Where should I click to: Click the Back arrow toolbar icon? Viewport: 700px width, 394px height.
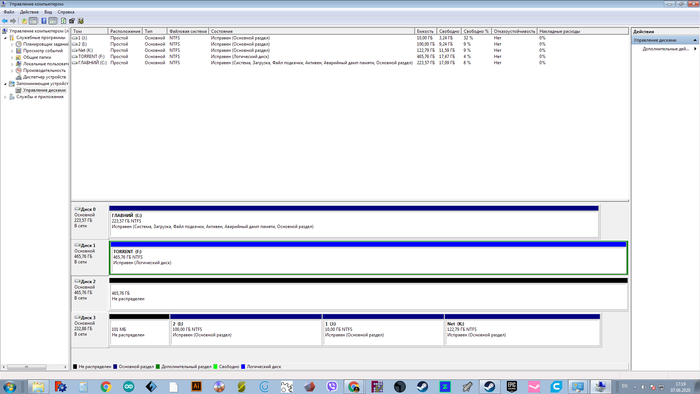pyautogui.click(x=5, y=21)
